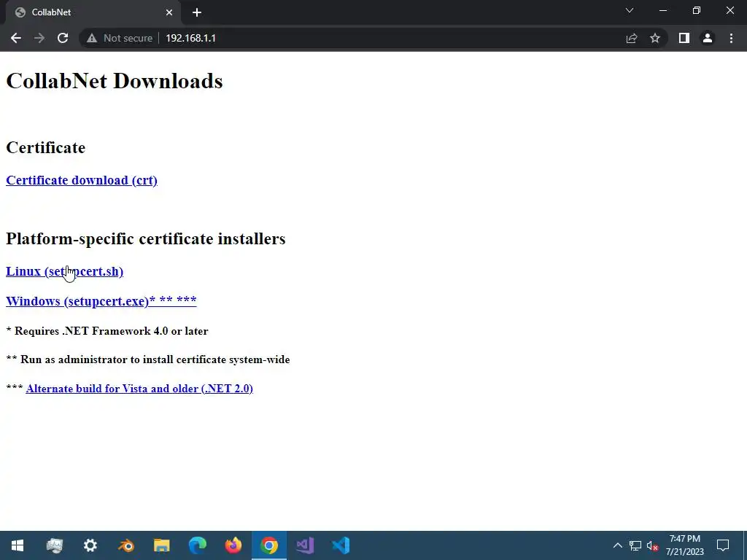Click the muted volume tray icon
Viewport: 747px width, 560px height.
tap(653, 545)
